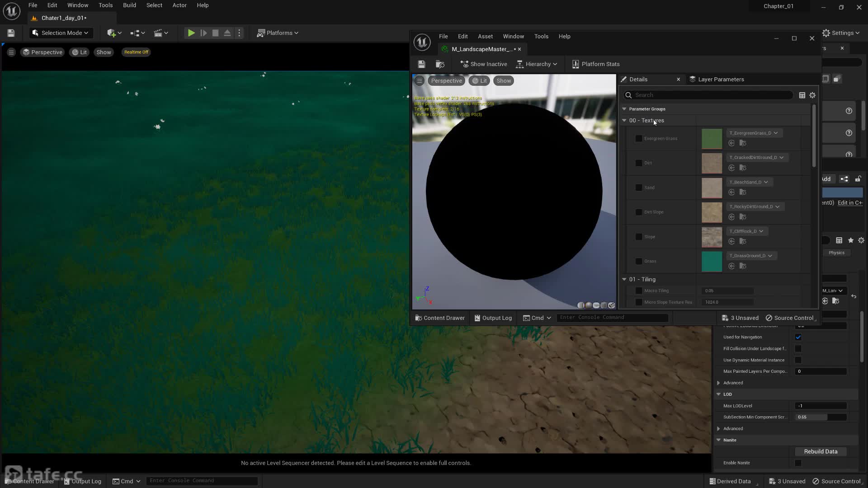The width and height of the screenshot is (868, 488).
Task: Collapse the 00 - Textures group
Action: click(624, 121)
